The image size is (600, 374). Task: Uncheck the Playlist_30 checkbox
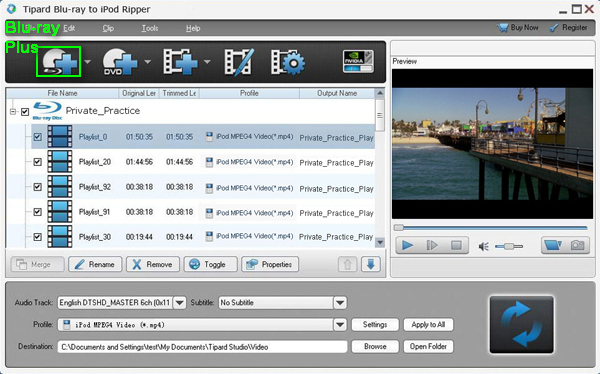[38, 237]
